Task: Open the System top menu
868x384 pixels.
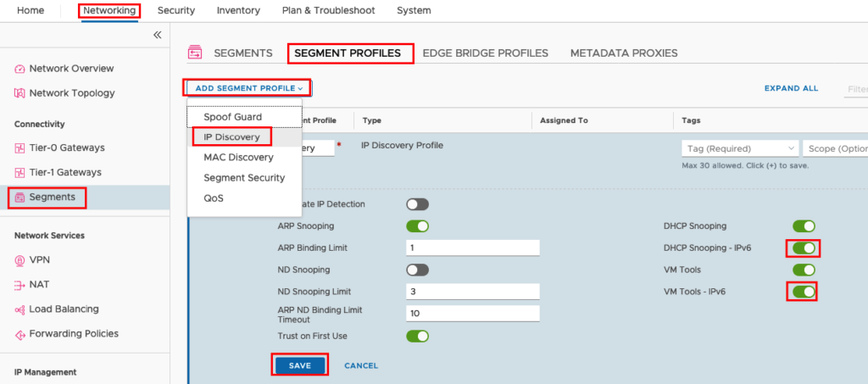Action: pyautogui.click(x=414, y=10)
